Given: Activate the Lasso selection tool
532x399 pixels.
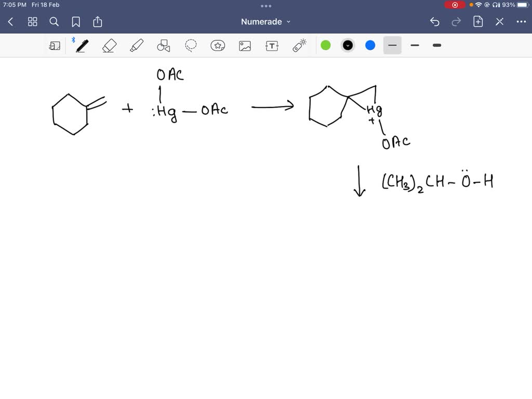Looking at the screenshot, I should (191, 45).
